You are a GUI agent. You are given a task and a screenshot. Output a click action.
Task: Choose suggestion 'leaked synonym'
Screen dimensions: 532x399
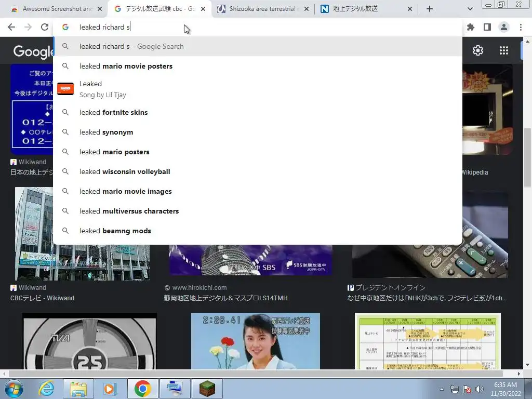pos(258,132)
